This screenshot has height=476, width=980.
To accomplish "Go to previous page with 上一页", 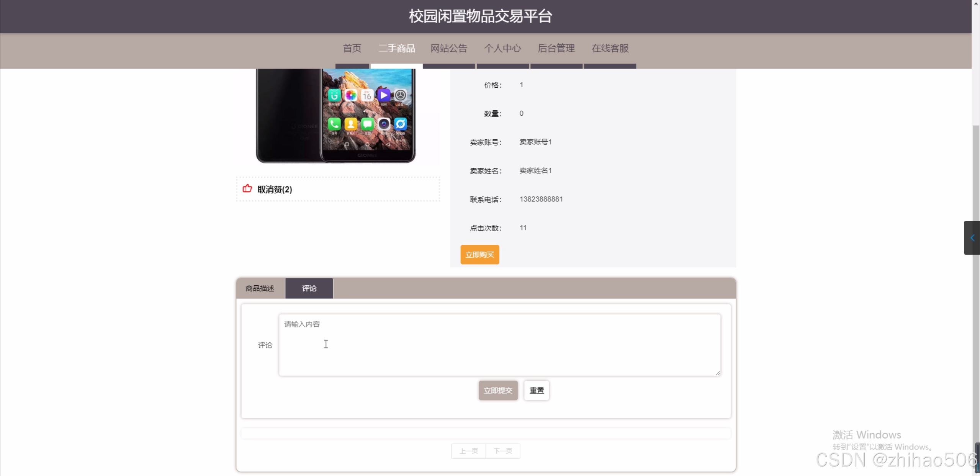I will pos(468,451).
